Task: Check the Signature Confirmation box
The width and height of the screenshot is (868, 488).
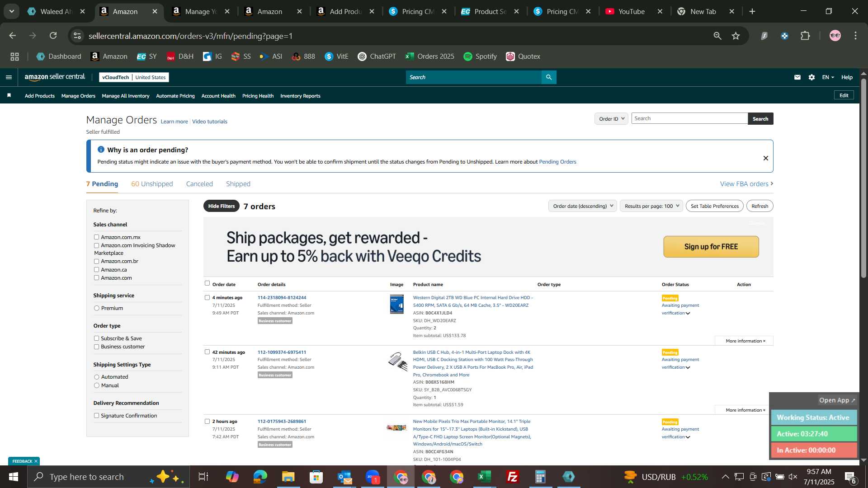Action: 96,416
